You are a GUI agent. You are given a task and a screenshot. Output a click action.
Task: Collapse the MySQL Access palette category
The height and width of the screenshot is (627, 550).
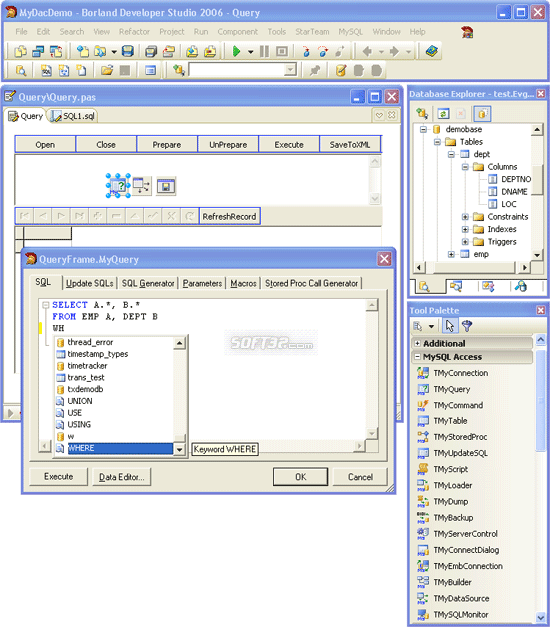tap(418, 357)
